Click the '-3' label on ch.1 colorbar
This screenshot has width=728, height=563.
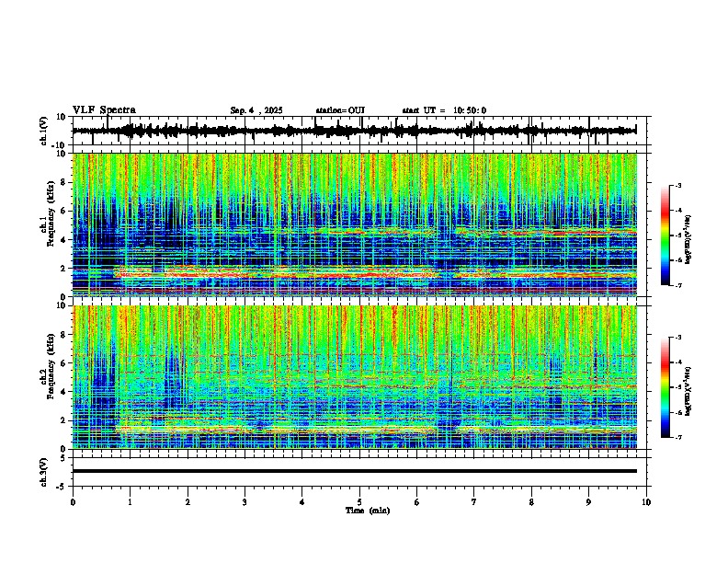point(677,186)
